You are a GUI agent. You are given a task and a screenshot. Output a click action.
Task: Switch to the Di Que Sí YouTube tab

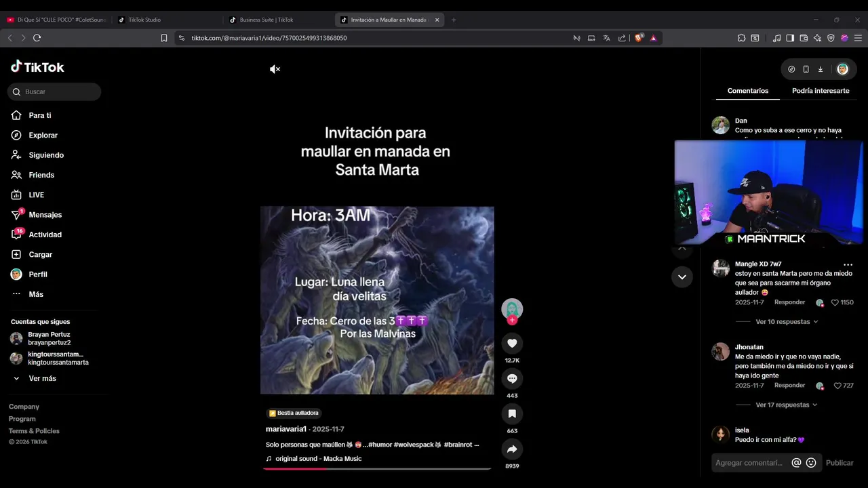56,20
